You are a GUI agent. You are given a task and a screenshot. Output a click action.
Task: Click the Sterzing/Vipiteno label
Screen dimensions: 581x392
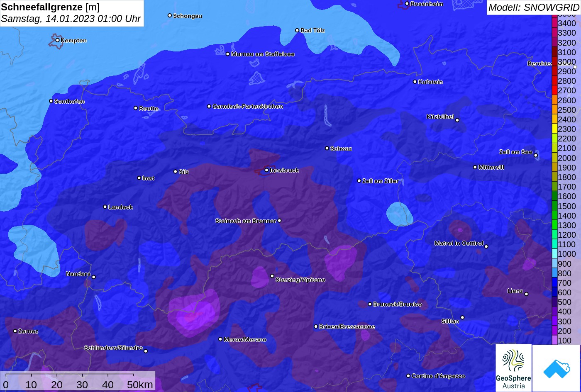tap(300, 280)
